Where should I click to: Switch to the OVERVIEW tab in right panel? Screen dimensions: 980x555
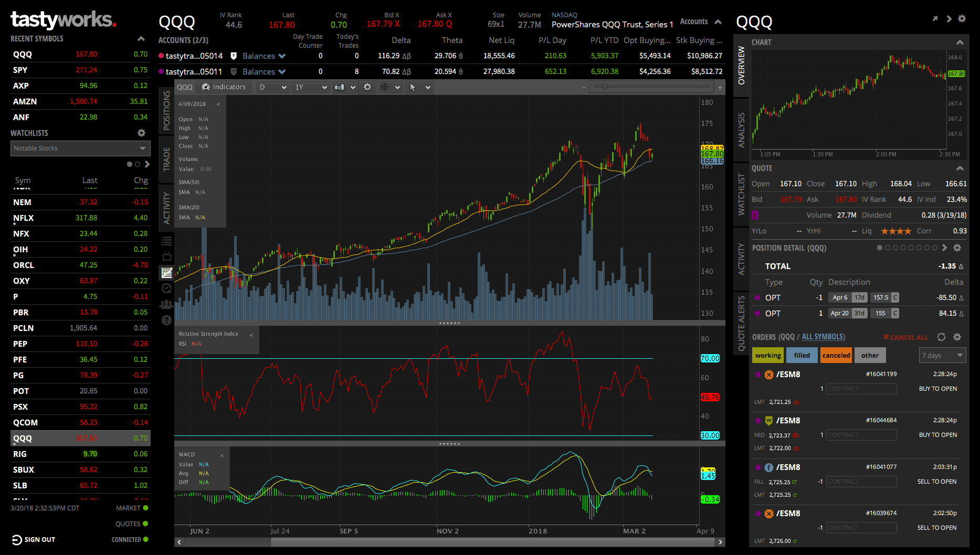tap(741, 66)
